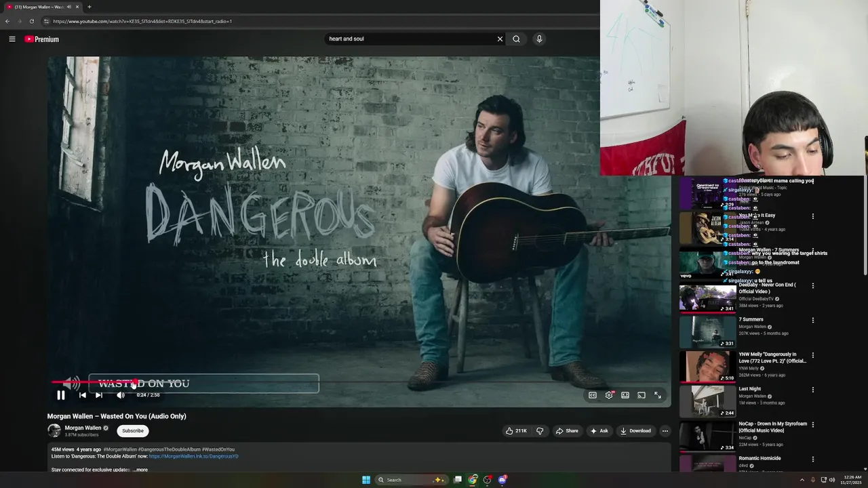
Task: Open taskbar volume speaker icon
Action: coord(832,480)
